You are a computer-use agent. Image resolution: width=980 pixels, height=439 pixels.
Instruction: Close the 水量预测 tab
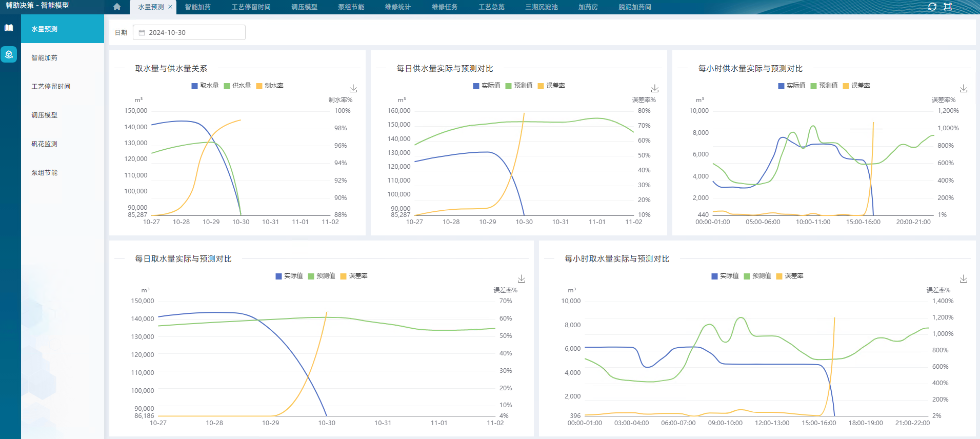tap(170, 7)
